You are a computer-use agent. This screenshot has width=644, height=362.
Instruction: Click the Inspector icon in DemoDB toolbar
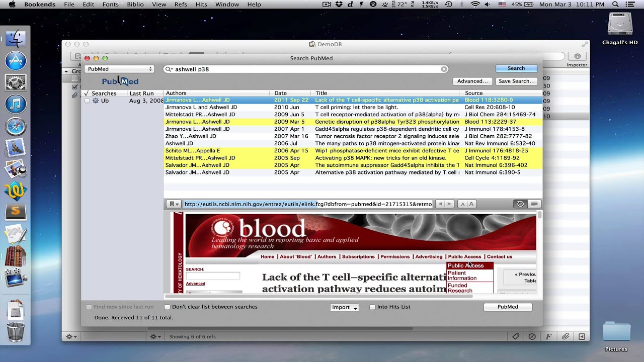tap(577, 56)
